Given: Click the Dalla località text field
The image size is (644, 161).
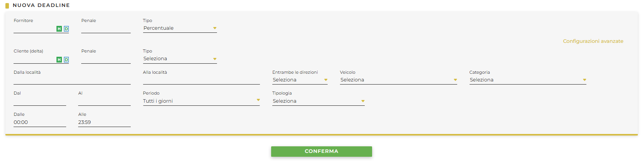Looking at the screenshot, I should click(x=72, y=80).
